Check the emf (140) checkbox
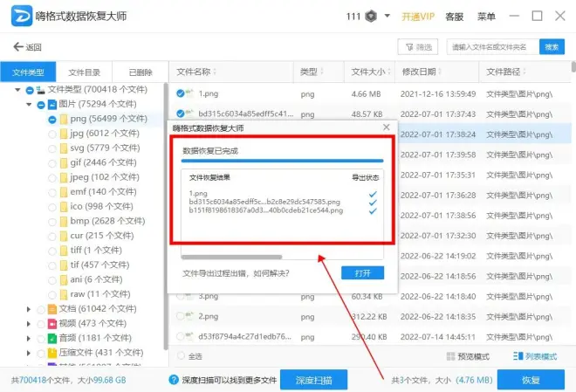The width and height of the screenshot is (576, 392). 52,193
